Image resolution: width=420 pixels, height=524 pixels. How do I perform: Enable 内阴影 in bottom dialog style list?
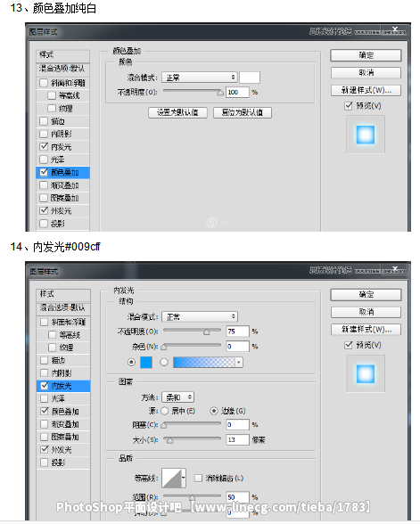[x=45, y=373]
